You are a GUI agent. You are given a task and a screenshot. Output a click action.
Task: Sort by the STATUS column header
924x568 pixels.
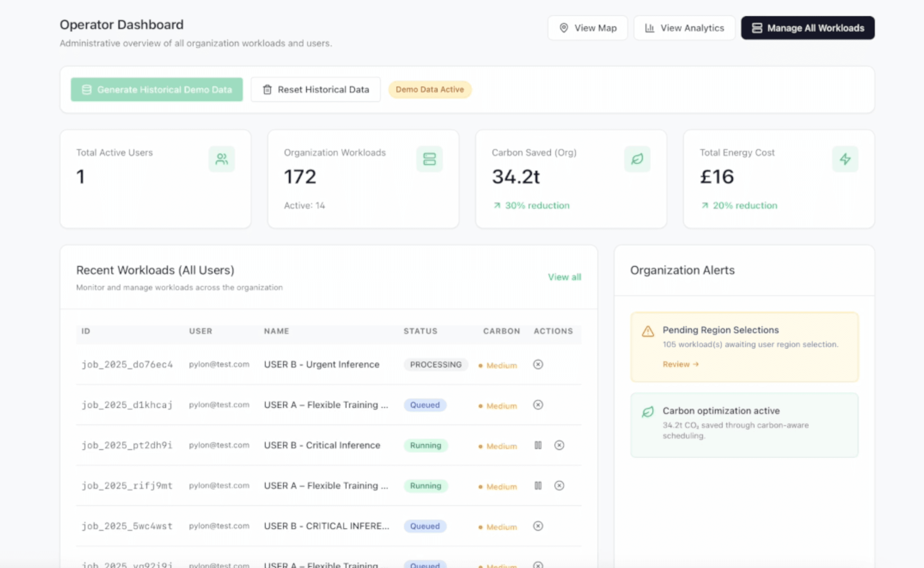coord(420,331)
